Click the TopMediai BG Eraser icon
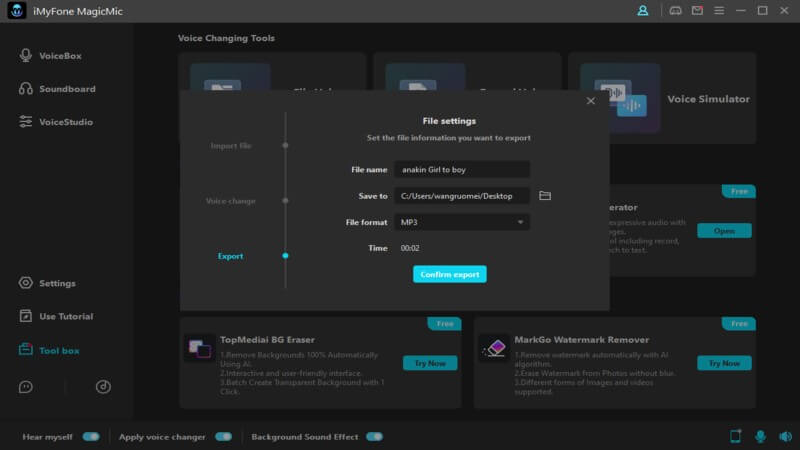800x450 pixels. pos(199,349)
